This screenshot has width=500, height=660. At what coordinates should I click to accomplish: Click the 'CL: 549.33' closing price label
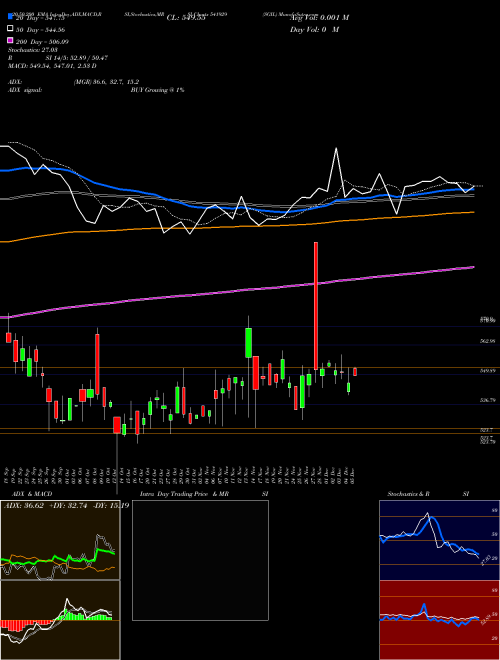[x=186, y=18]
